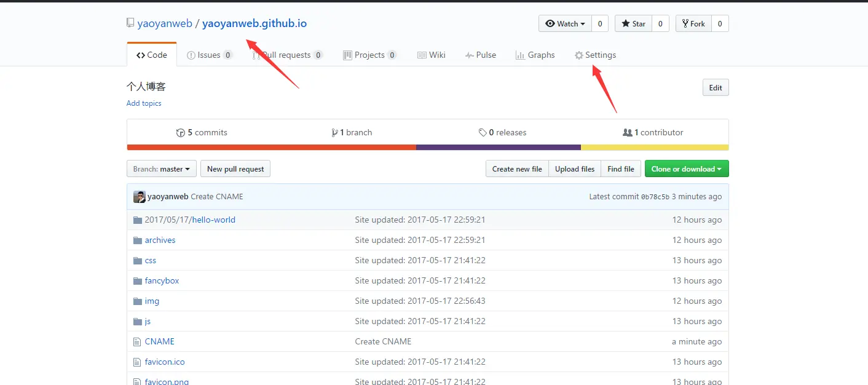Screen dimensions: 868x385
Task: Open the yaoyanweb.github.io repository link
Action: pos(254,23)
